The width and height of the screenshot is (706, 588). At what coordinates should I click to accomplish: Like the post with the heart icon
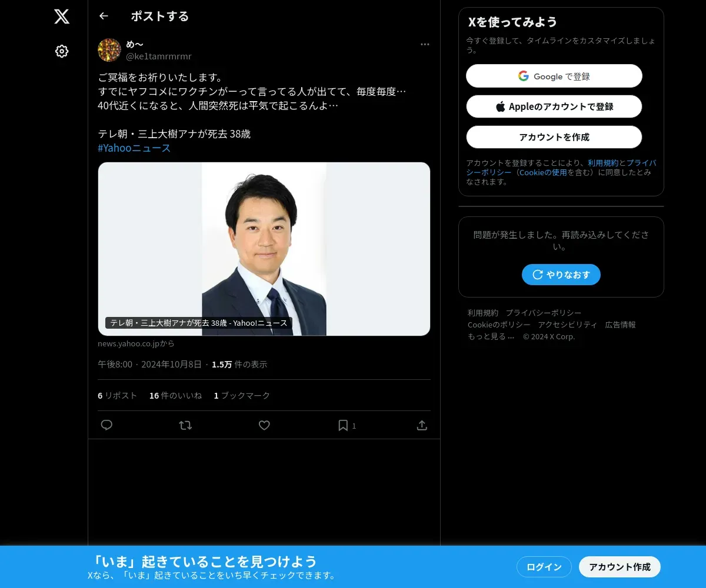pyautogui.click(x=264, y=425)
